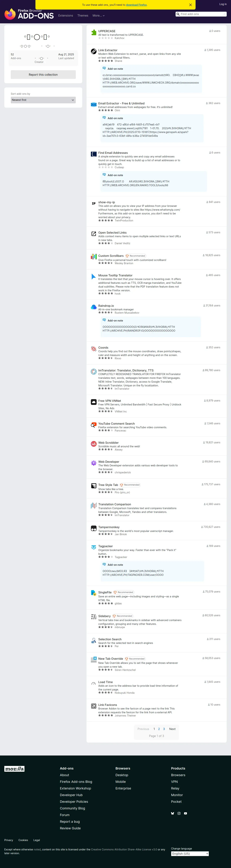Dismiss the yellow download Firefox banner
Screen dimensions: 231x868
191,5
